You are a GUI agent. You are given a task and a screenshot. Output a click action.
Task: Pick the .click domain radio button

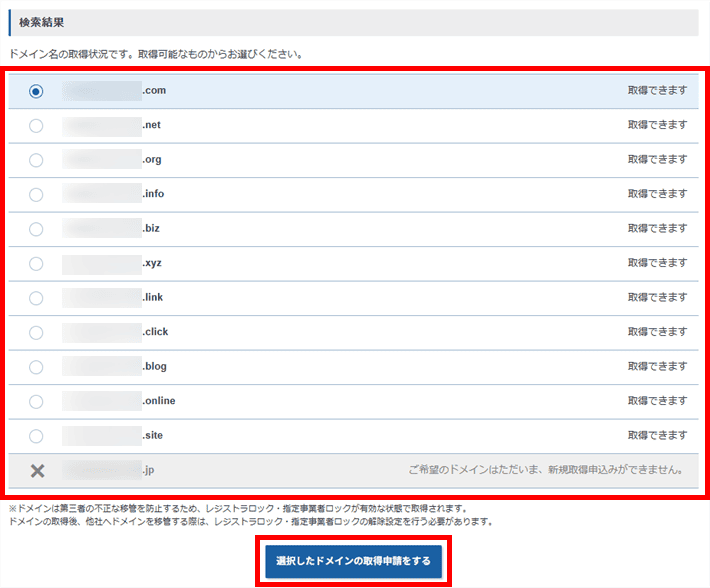(x=36, y=333)
